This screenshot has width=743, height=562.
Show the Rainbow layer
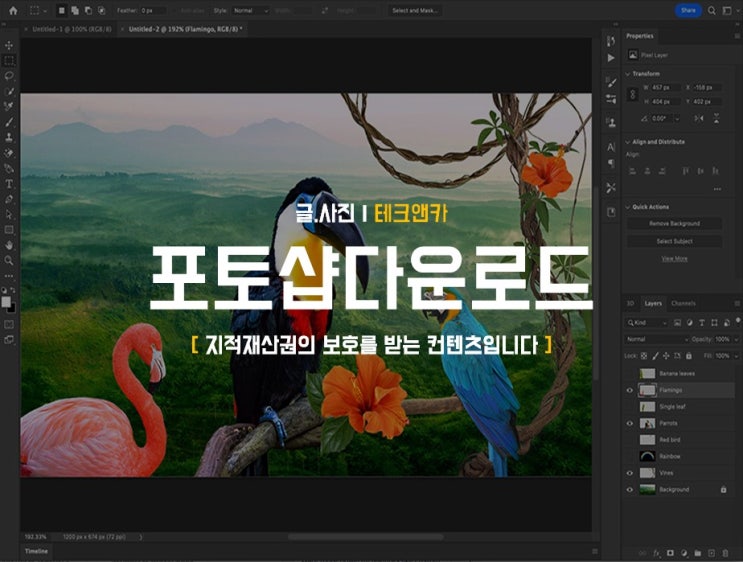click(x=630, y=456)
